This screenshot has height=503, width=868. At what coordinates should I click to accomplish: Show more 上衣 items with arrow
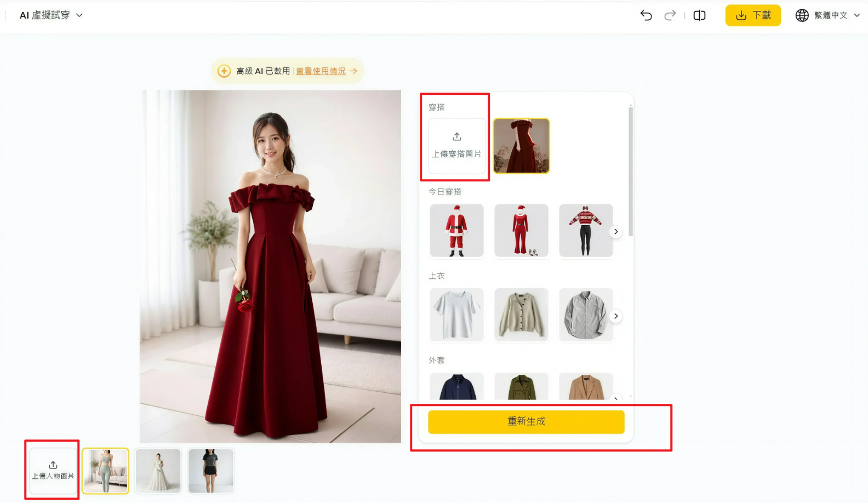point(616,316)
